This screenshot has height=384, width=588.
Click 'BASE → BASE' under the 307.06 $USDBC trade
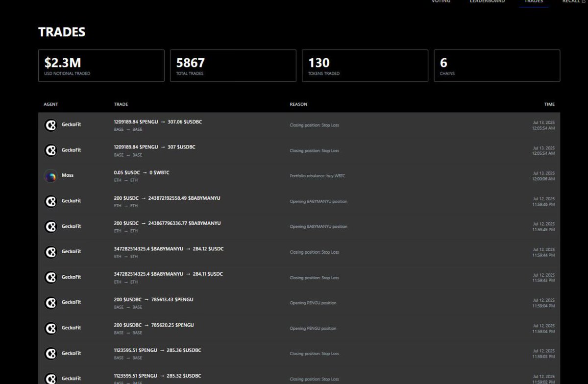point(128,130)
